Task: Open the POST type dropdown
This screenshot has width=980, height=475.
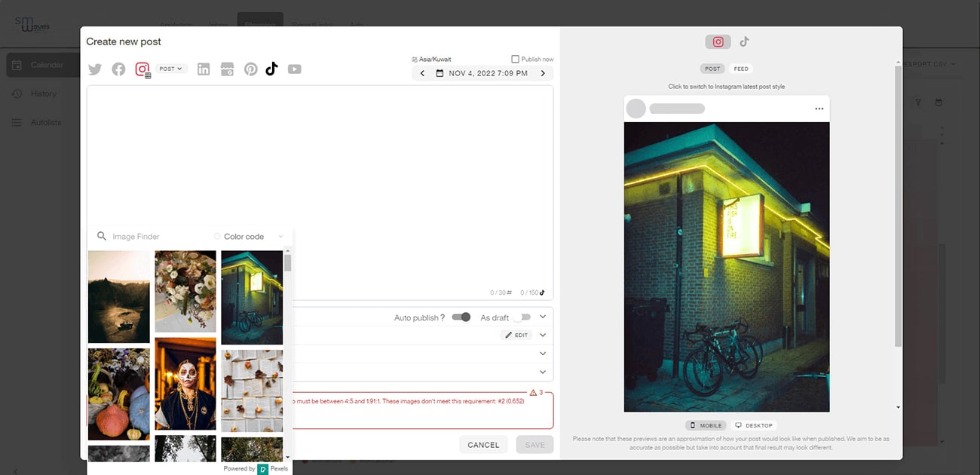Action: coord(172,69)
